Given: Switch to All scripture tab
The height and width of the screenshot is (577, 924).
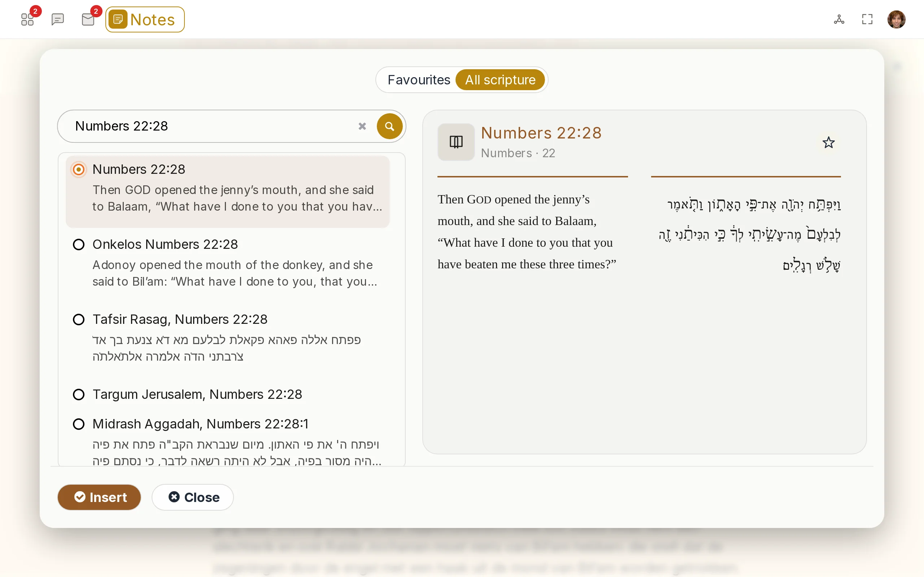Looking at the screenshot, I should tap(500, 80).
